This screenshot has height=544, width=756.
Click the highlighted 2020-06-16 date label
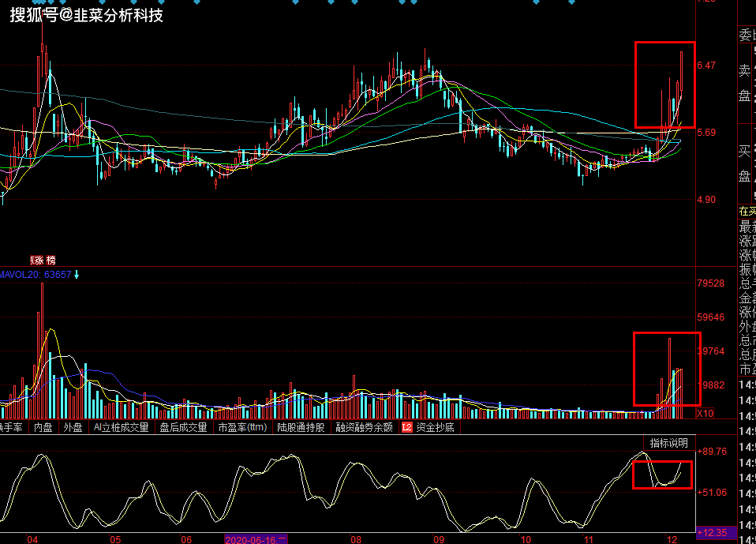[256, 539]
